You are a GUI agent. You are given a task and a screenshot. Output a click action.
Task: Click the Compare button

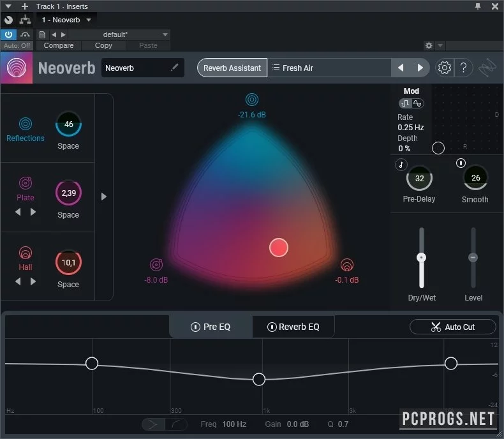point(59,46)
